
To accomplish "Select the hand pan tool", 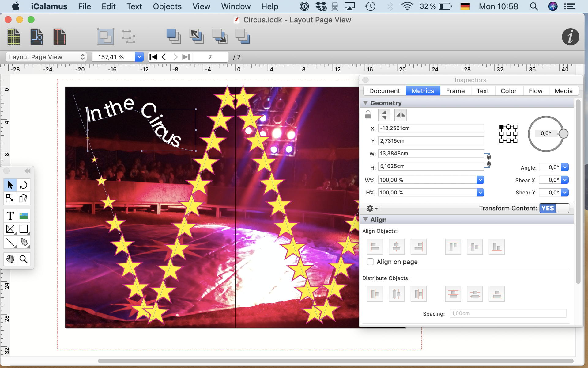I will coord(10,259).
